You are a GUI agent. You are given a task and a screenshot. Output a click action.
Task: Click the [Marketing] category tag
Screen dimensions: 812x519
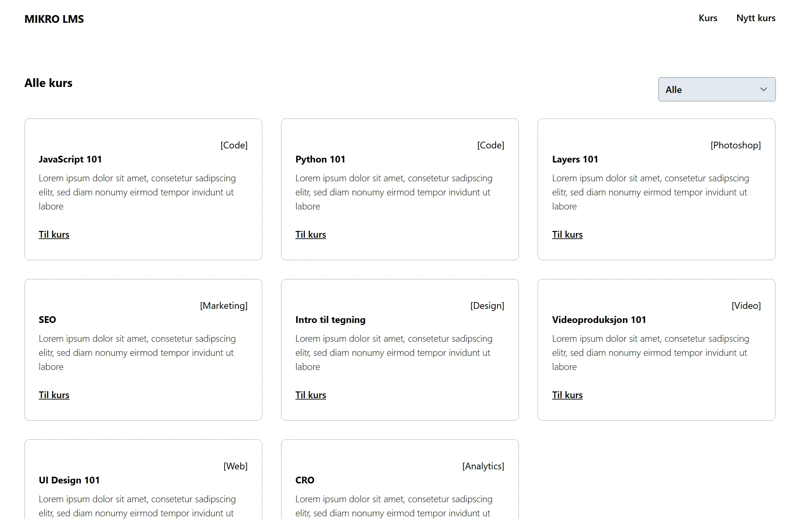pos(224,306)
